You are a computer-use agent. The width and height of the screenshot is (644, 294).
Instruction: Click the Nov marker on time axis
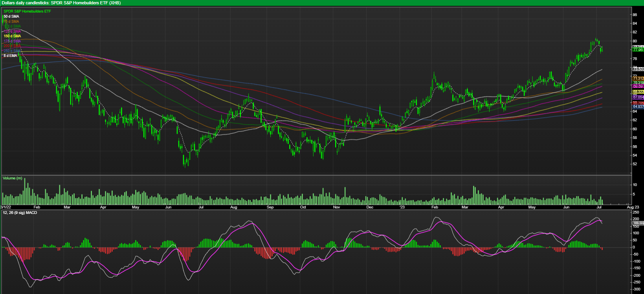point(336,207)
